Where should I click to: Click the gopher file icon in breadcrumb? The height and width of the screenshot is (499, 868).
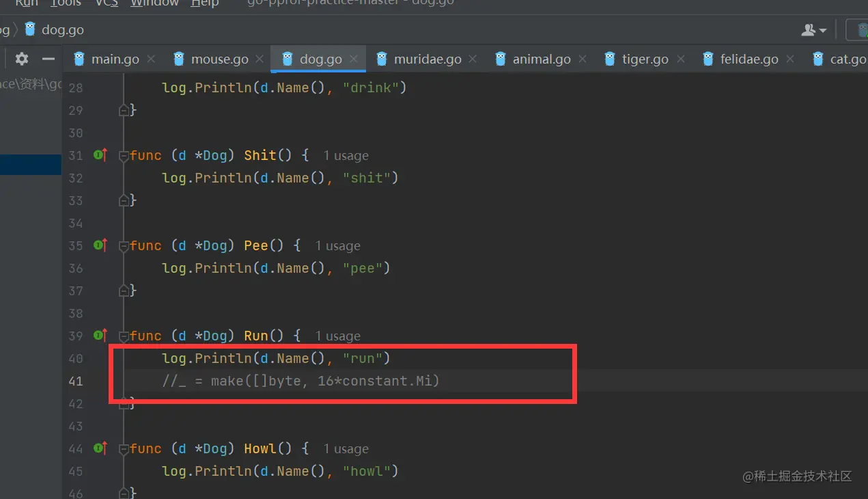pos(30,29)
